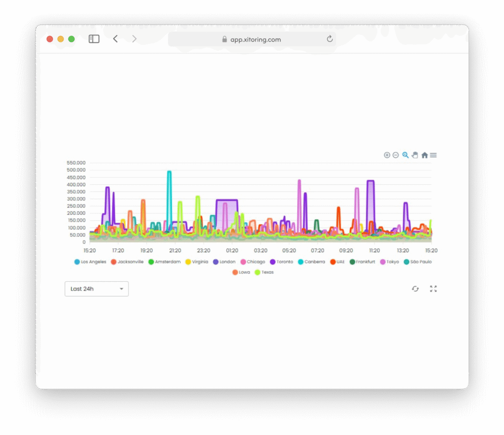Click the chart zoom in icon
The height and width of the screenshot is (435, 504).
tap(387, 155)
